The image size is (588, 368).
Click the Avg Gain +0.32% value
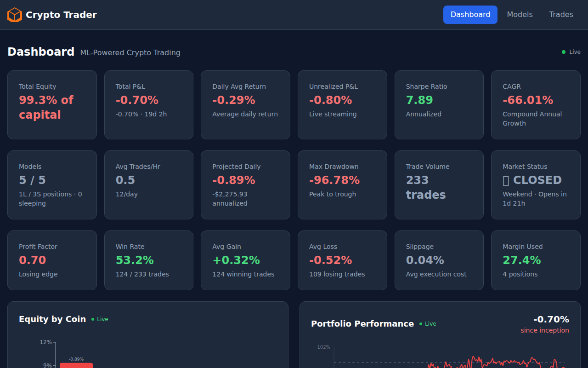(236, 260)
